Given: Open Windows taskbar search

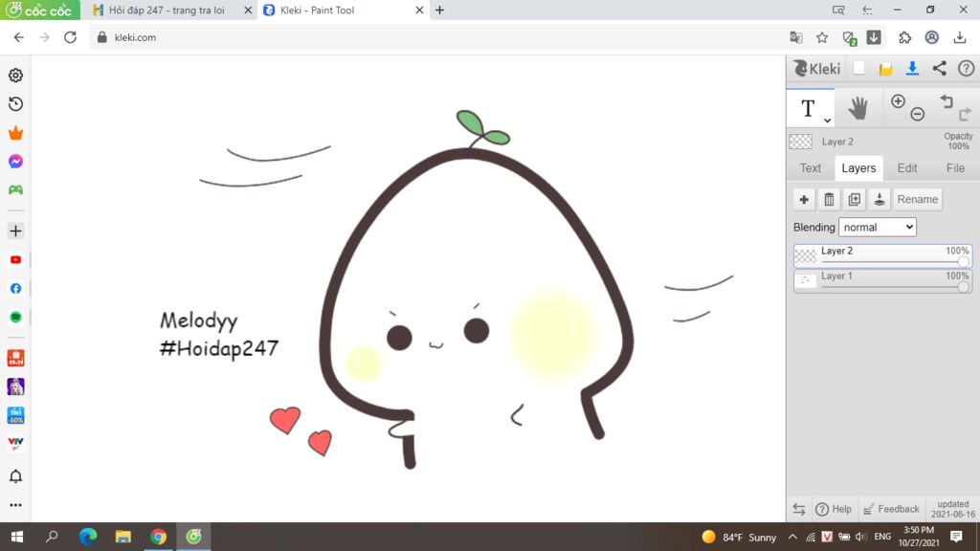Looking at the screenshot, I should click(x=52, y=537).
